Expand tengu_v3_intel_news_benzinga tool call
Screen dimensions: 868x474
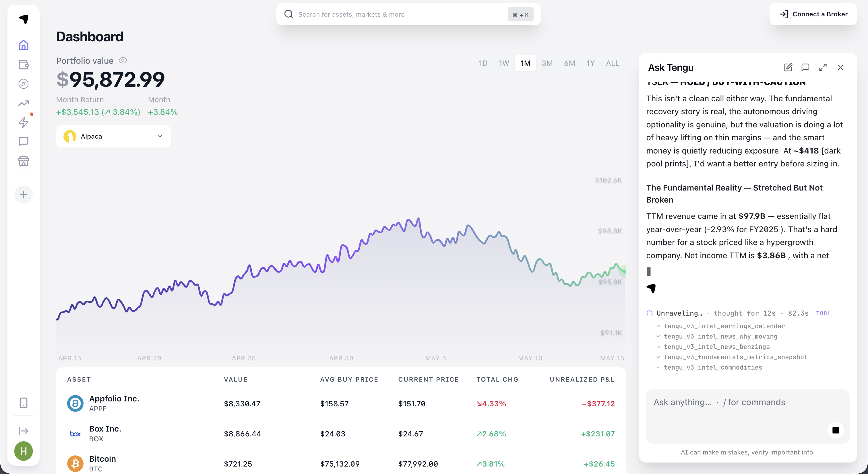pos(713,347)
